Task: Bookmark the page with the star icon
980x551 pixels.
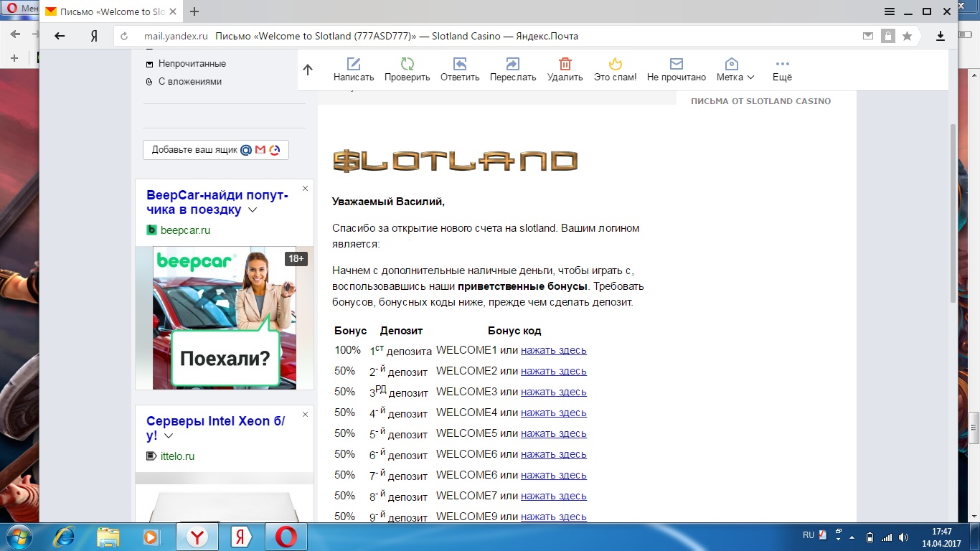Action: click(x=907, y=36)
